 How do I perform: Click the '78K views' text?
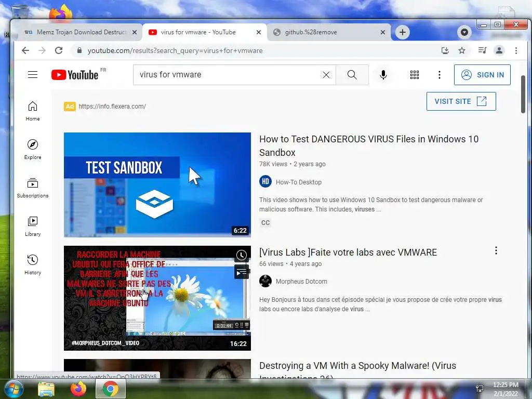pos(273,164)
